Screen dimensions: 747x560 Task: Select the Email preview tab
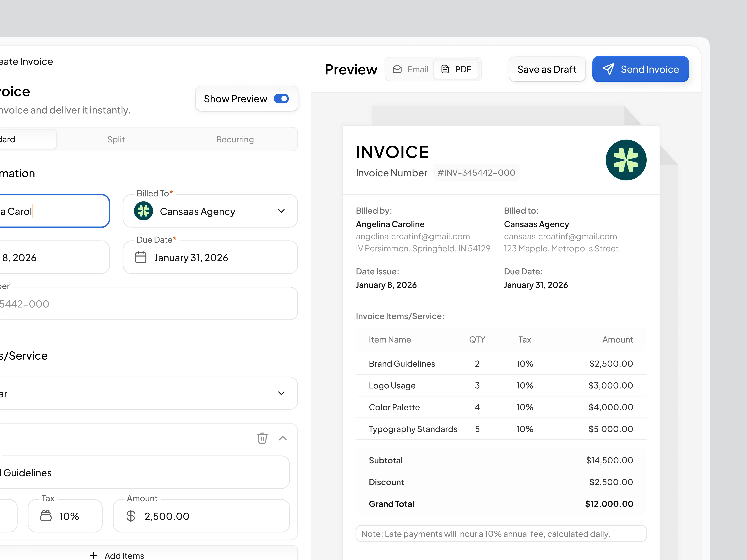(x=410, y=69)
